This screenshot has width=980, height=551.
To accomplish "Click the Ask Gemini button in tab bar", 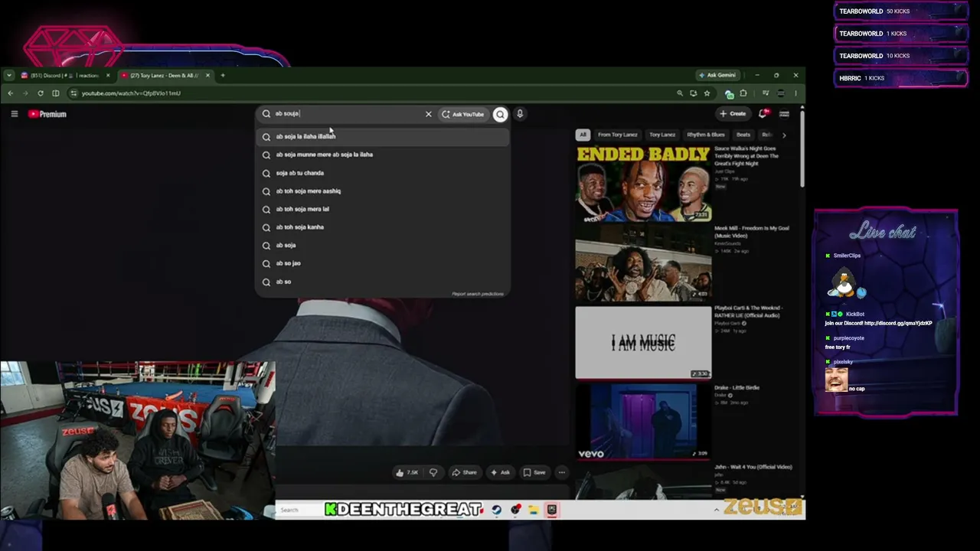I will (717, 75).
